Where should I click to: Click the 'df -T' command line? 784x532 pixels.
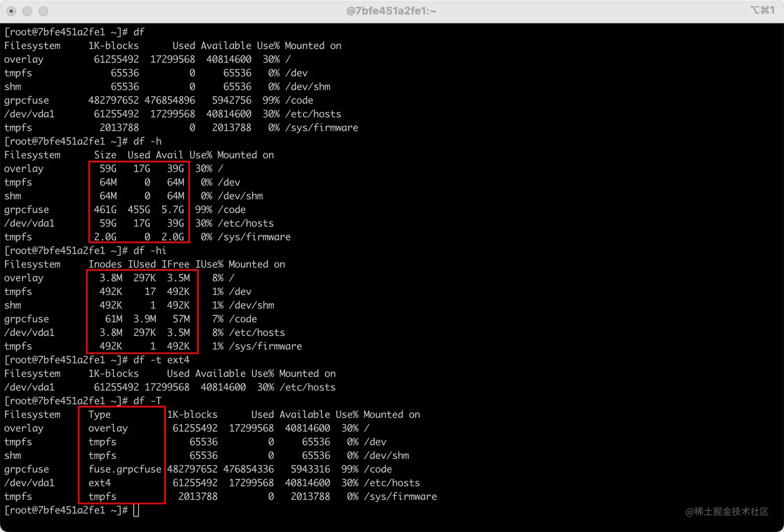tap(147, 401)
